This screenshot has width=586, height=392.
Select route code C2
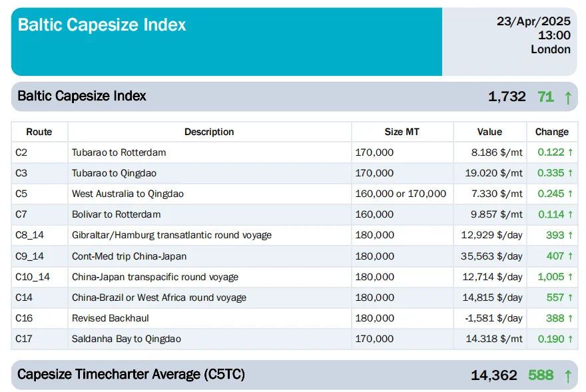pos(21,152)
